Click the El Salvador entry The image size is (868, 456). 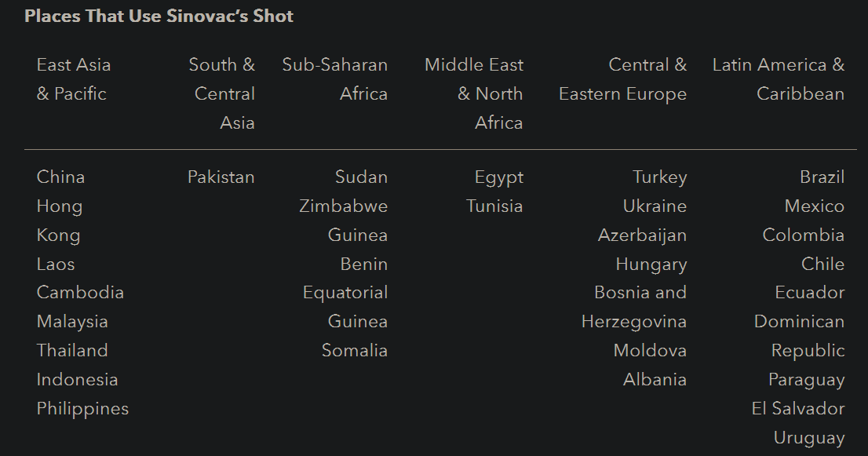coord(798,409)
